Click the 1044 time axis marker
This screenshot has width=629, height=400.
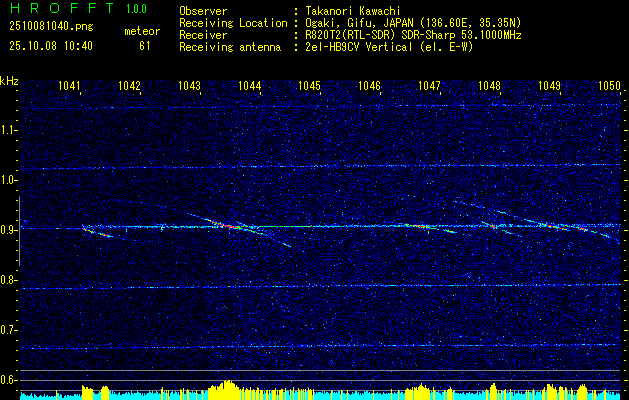(x=250, y=85)
